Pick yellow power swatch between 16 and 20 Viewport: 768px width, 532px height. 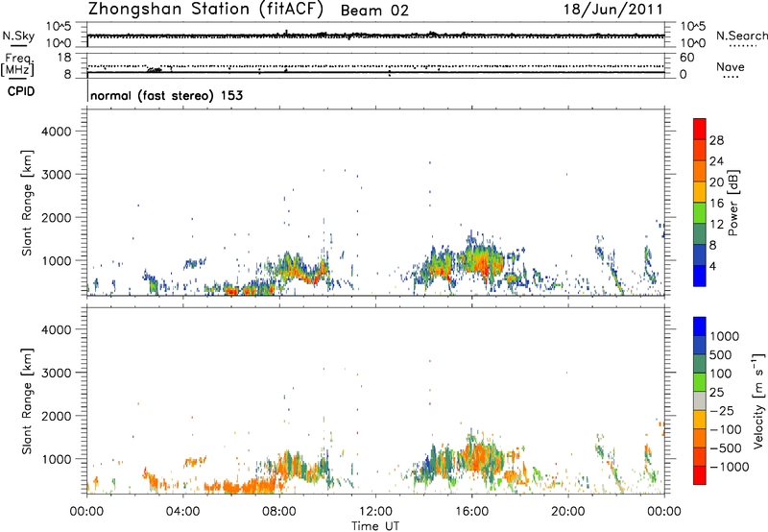[x=700, y=192]
